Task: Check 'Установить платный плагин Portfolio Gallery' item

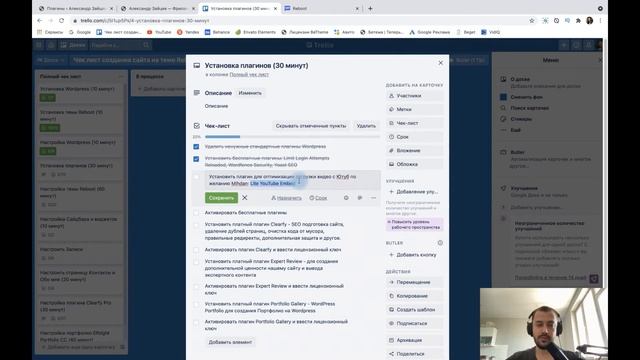Action: pyautogui.click(x=196, y=304)
